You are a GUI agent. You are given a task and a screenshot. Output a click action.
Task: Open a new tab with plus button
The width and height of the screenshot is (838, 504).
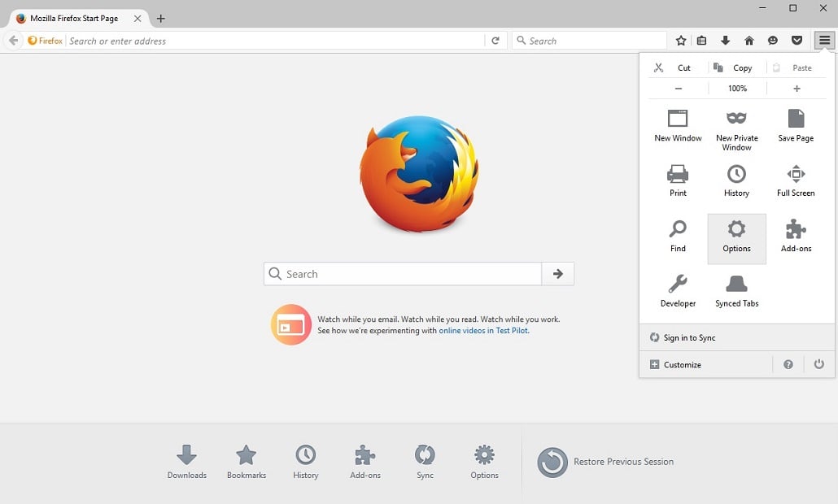160,19
